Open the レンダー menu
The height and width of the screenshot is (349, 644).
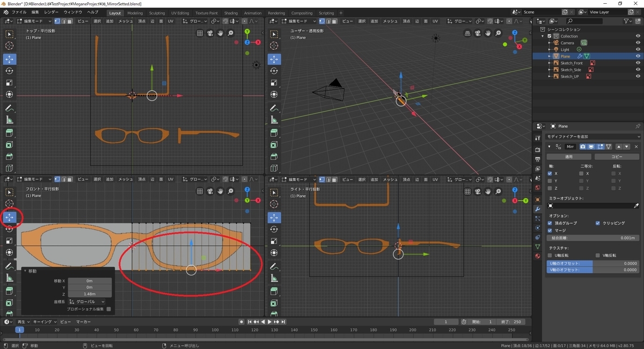[52, 12]
